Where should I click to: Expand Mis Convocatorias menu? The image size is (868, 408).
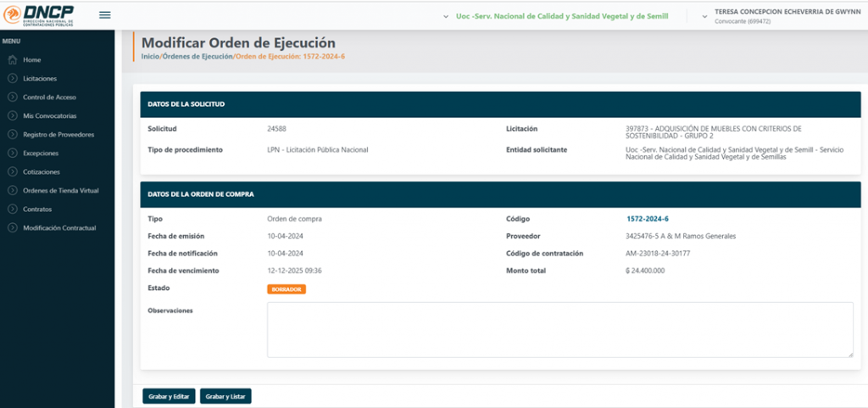coord(49,116)
